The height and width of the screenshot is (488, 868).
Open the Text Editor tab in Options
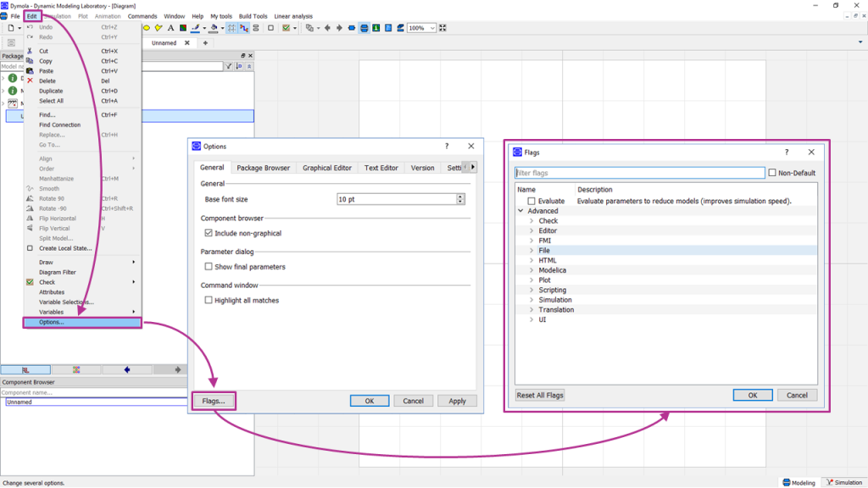coord(381,168)
